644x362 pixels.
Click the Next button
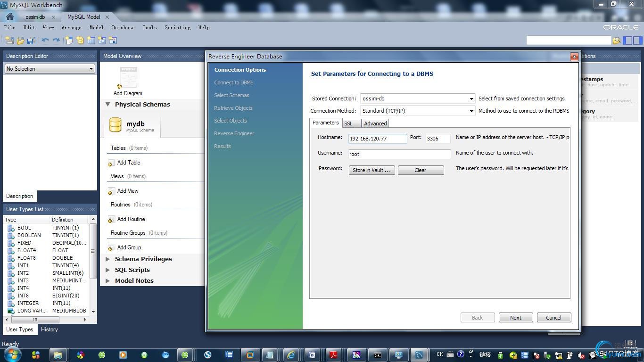coord(516,318)
